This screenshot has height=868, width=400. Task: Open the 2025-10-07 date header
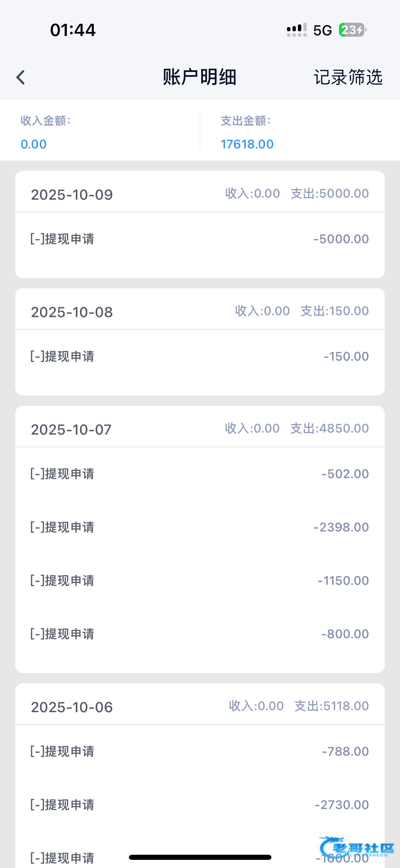pyautogui.click(x=71, y=430)
